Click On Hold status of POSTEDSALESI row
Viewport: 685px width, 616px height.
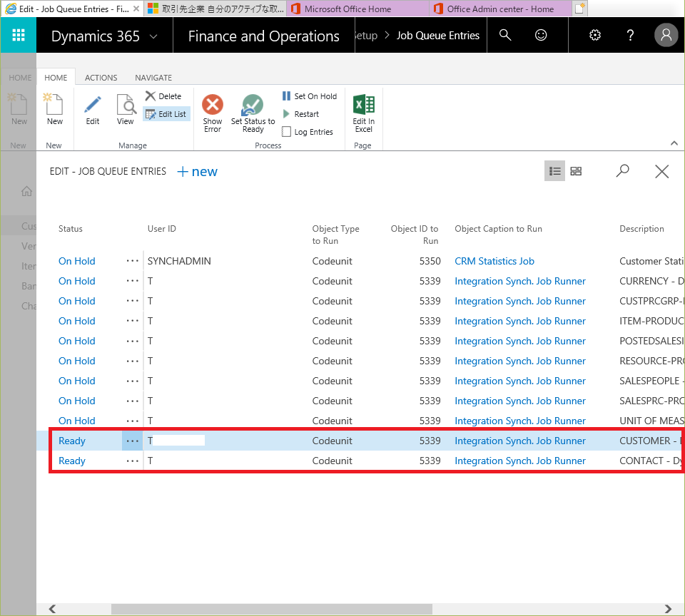pyautogui.click(x=77, y=341)
